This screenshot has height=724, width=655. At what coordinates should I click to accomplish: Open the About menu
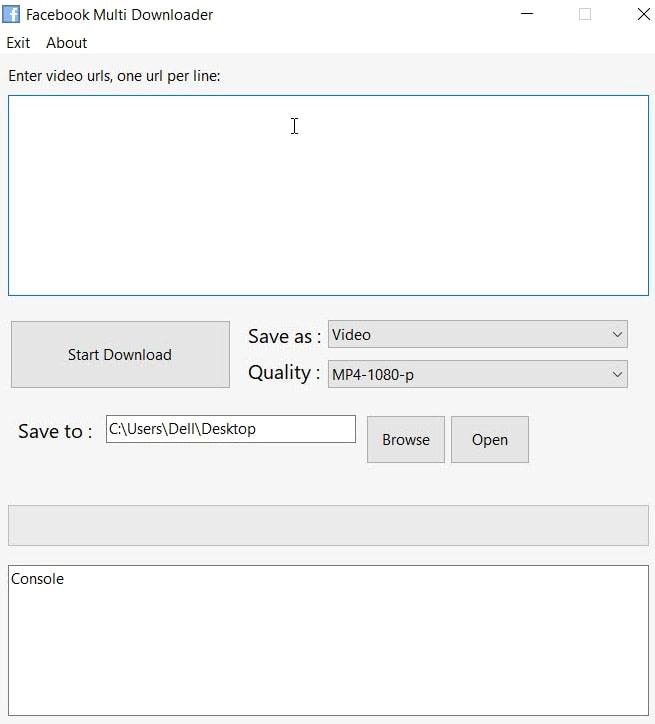tap(66, 43)
